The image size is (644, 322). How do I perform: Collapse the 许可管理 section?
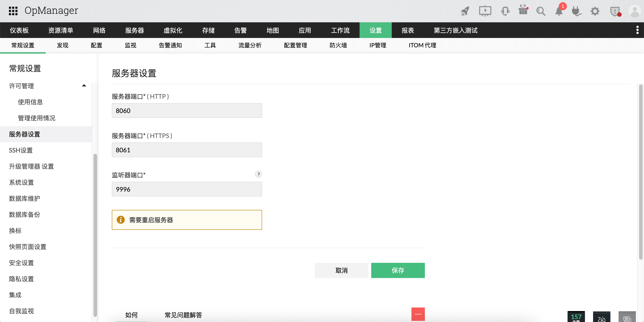coord(84,86)
